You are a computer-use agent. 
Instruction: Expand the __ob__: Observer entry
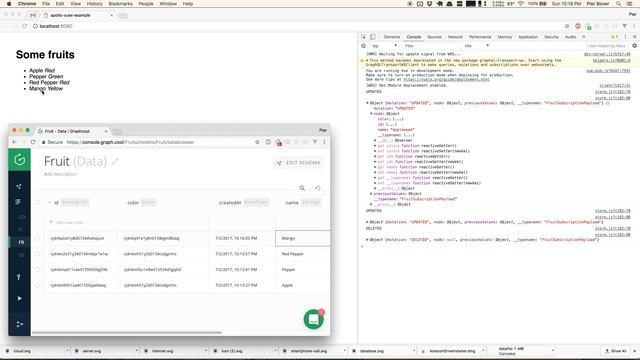point(375,140)
